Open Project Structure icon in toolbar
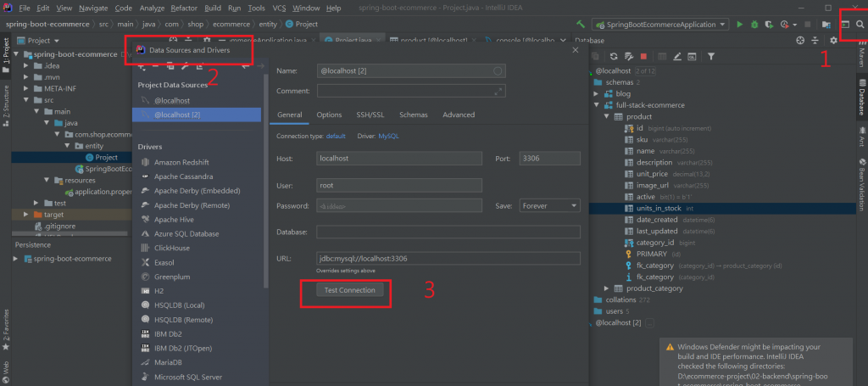Image resolution: width=868 pixels, height=386 pixels. click(826, 25)
